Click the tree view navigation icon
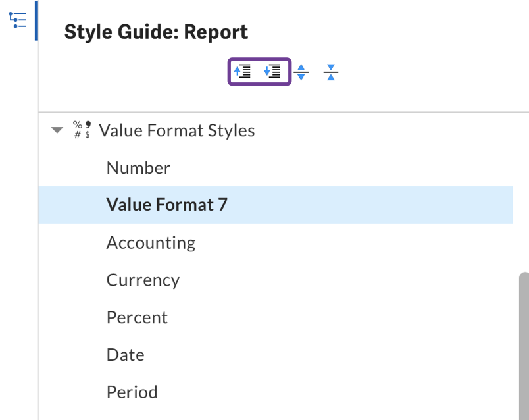This screenshot has width=529, height=420. [x=18, y=20]
